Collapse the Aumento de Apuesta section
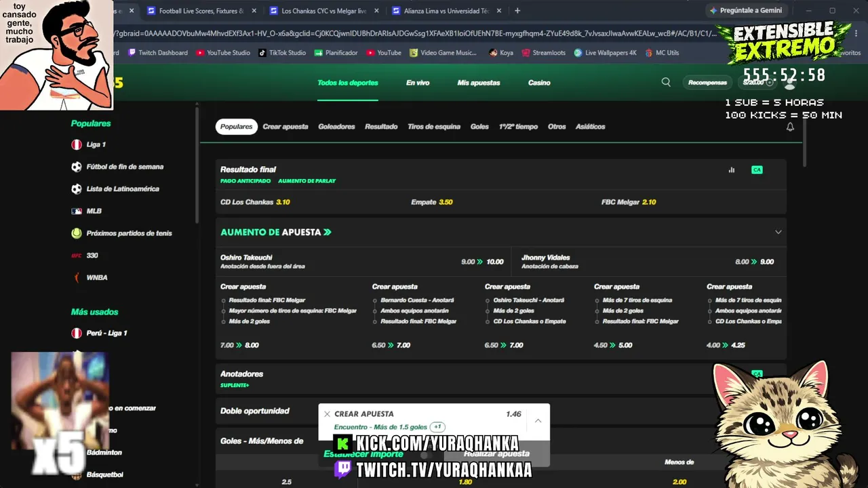The width and height of the screenshot is (868, 488). click(x=778, y=232)
